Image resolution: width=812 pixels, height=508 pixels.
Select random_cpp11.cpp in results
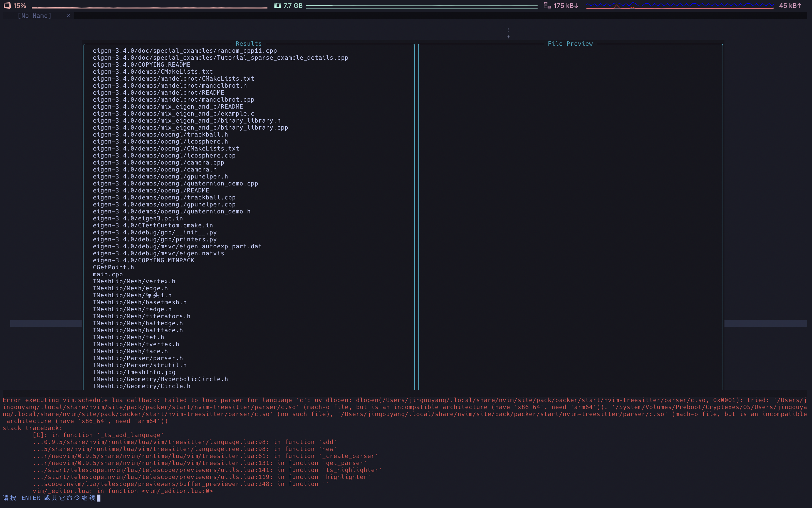coord(185,51)
